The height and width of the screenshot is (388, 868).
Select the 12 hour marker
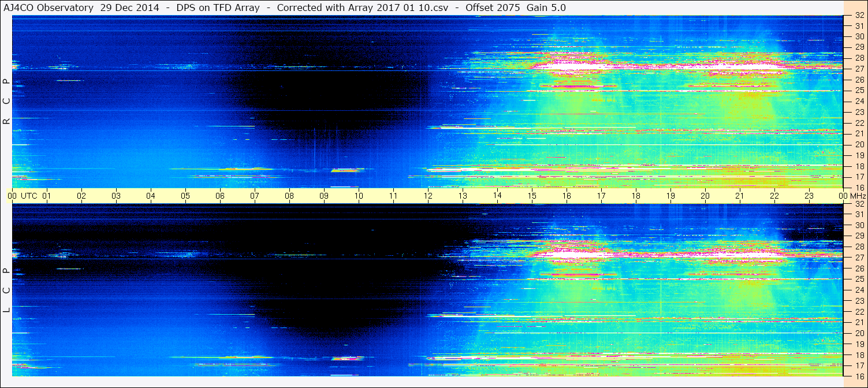[428, 196]
